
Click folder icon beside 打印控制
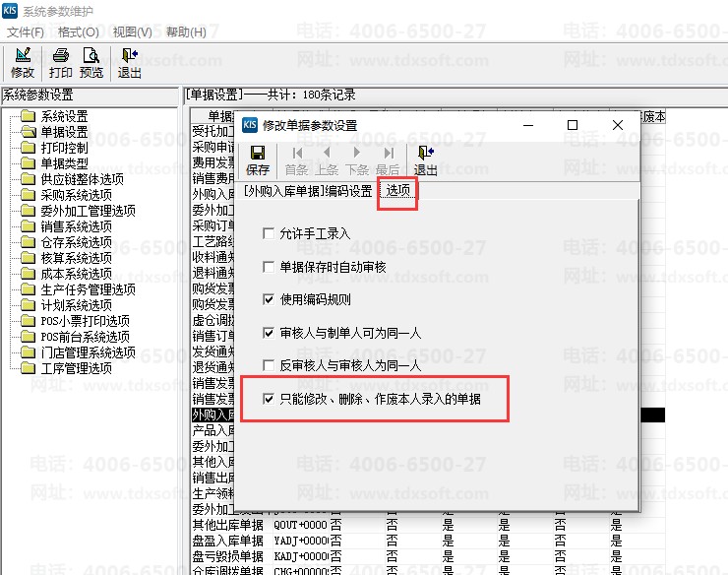pos(28,148)
